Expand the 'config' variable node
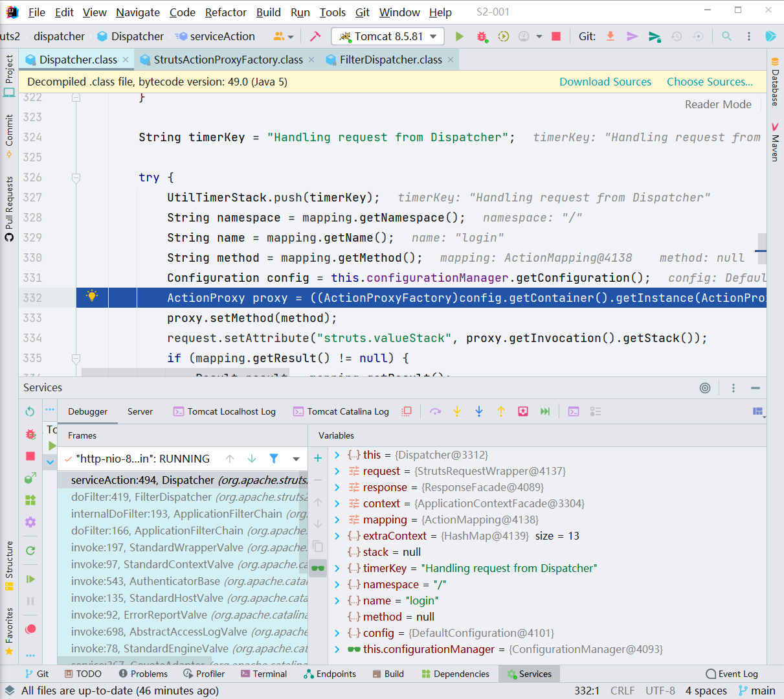 [337, 633]
